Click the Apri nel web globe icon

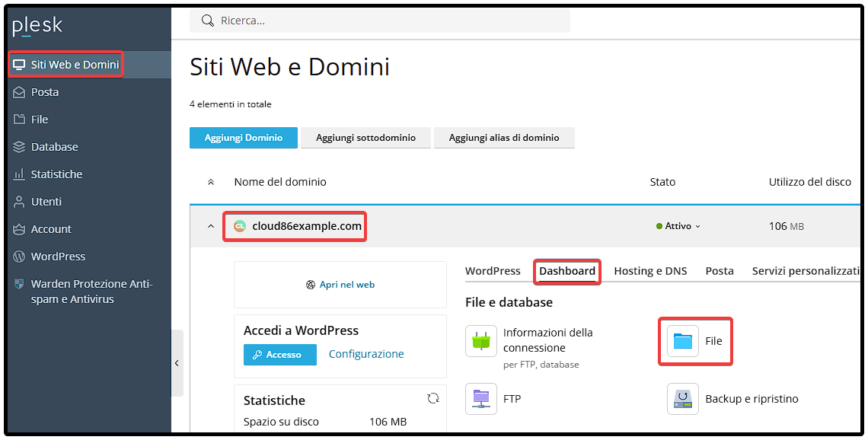tap(311, 285)
